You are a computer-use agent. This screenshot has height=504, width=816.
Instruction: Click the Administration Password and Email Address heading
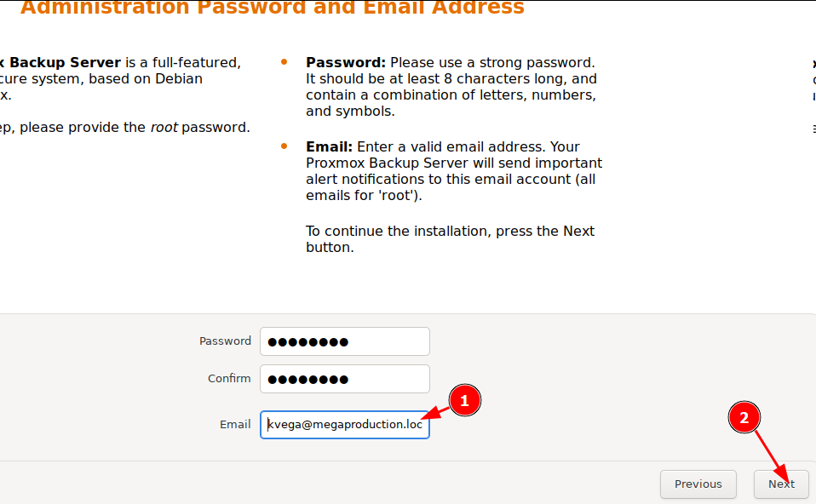click(273, 9)
